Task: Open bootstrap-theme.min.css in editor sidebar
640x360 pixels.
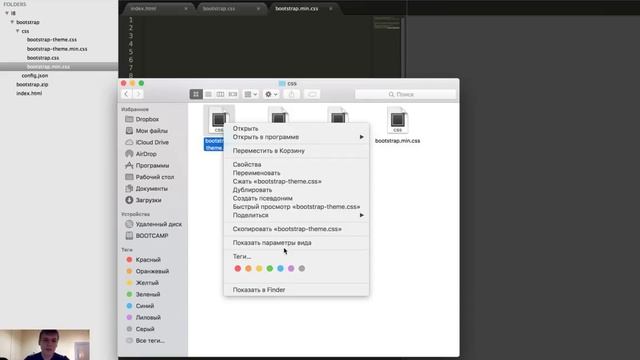Action: (x=57, y=49)
